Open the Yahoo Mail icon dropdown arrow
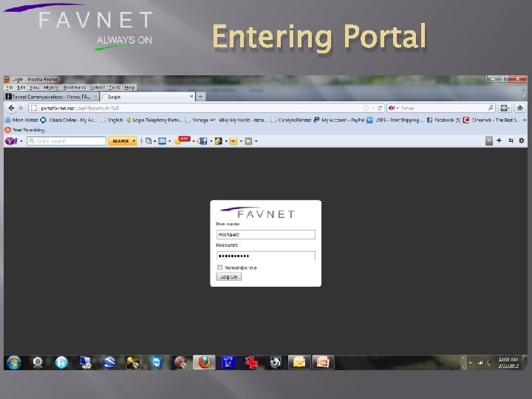 pyautogui.click(x=169, y=141)
